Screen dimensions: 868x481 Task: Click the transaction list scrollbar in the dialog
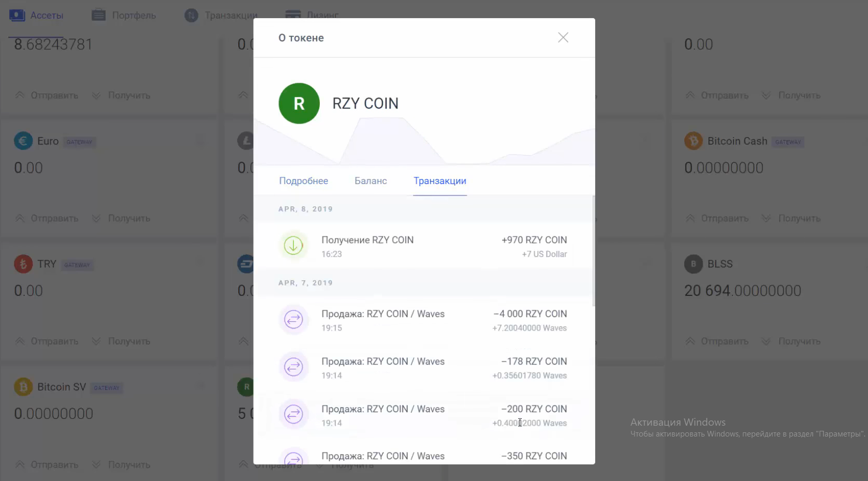pos(593,251)
